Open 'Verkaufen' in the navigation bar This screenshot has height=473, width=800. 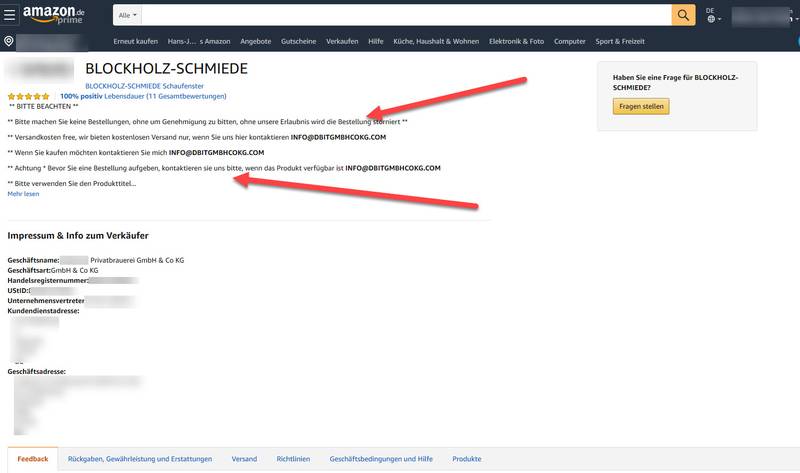tap(342, 41)
